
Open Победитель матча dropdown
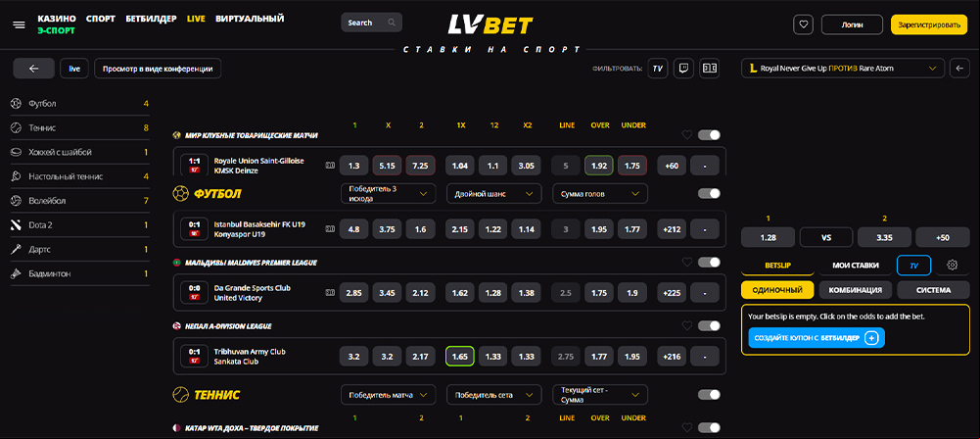tap(388, 395)
